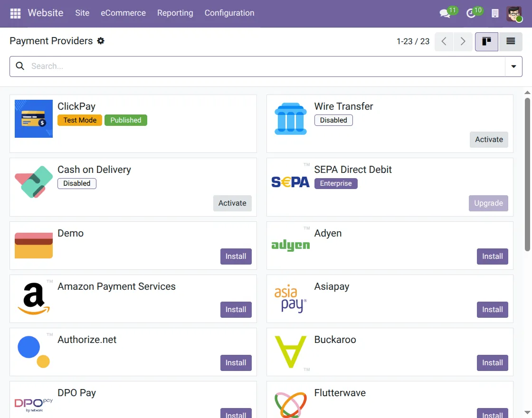Viewport: 532px width, 418px height.
Task: Click the ClickPay credit card logo
Action: pos(34,119)
